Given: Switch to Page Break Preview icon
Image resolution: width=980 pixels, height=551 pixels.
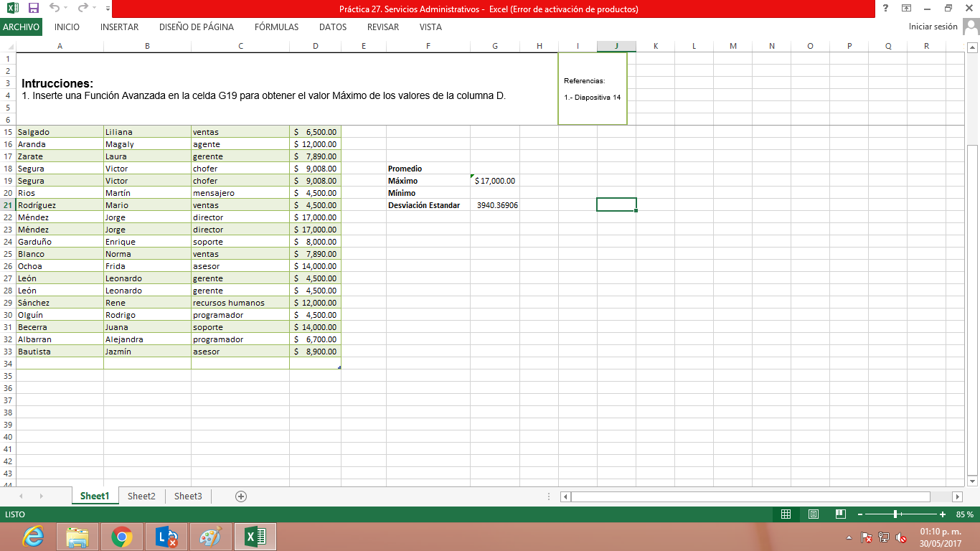Looking at the screenshot, I should pos(841,514).
